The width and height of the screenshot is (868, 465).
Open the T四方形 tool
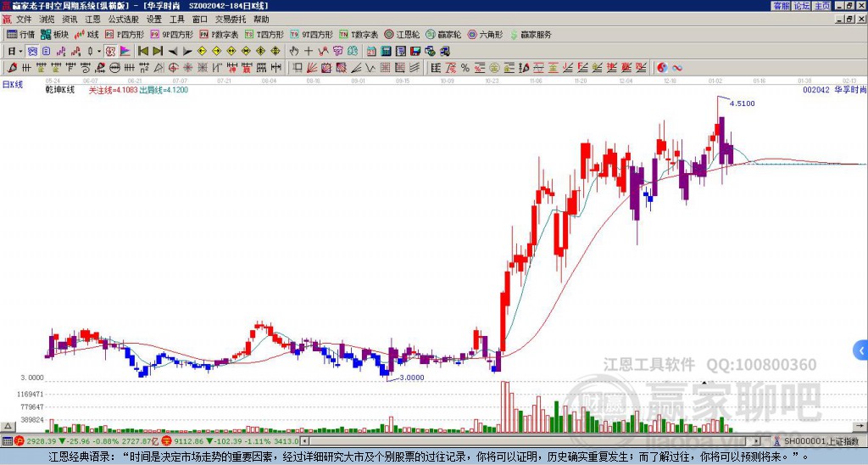(264, 34)
